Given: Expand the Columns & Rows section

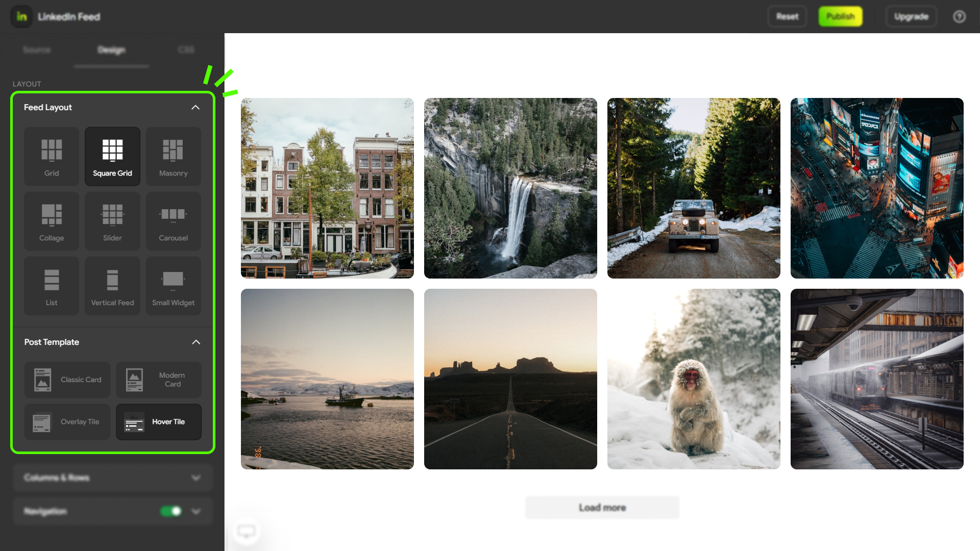Looking at the screenshot, I should tap(195, 478).
